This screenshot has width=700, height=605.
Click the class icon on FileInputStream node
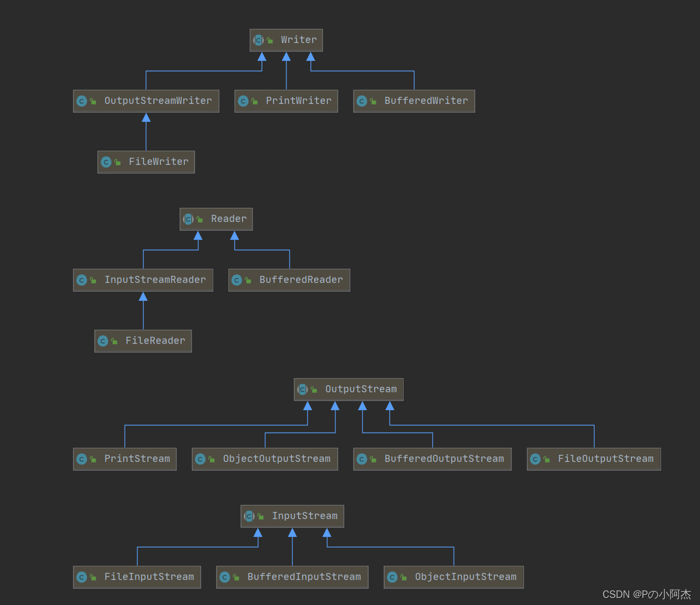82,577
